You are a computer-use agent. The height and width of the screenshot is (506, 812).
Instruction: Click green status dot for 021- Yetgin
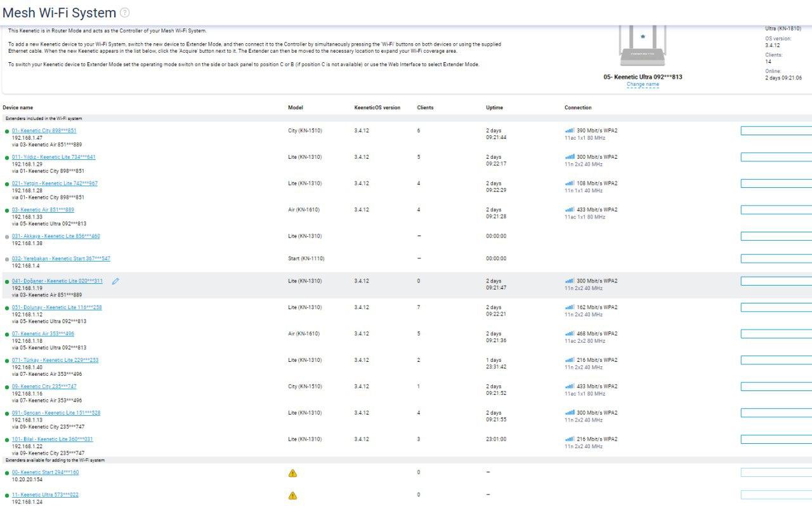coord(7,184)
